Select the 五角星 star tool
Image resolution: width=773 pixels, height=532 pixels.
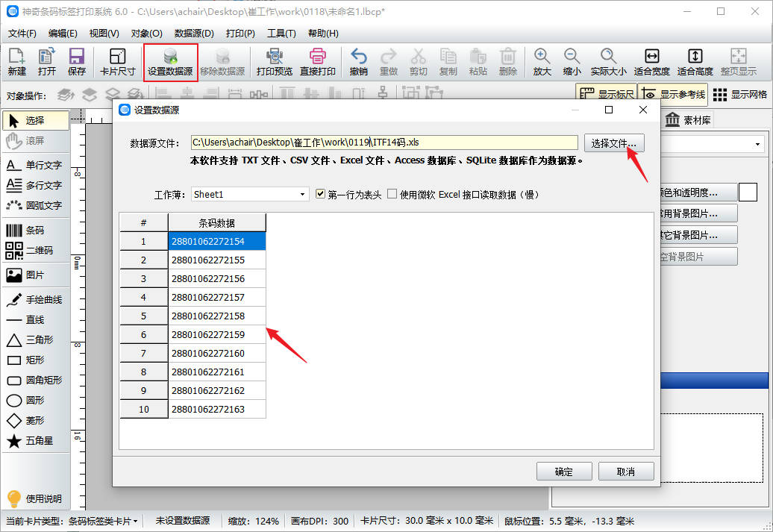36,441
